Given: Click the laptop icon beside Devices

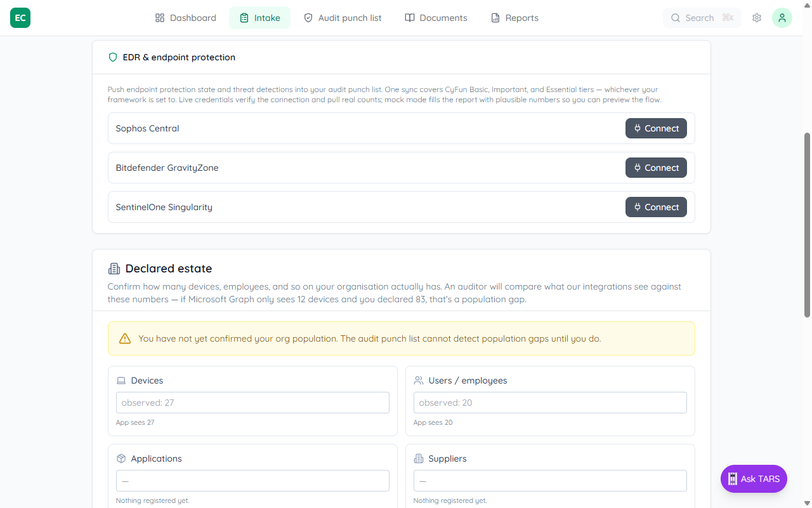Looking at the screenshot, I should coord(121,380).
